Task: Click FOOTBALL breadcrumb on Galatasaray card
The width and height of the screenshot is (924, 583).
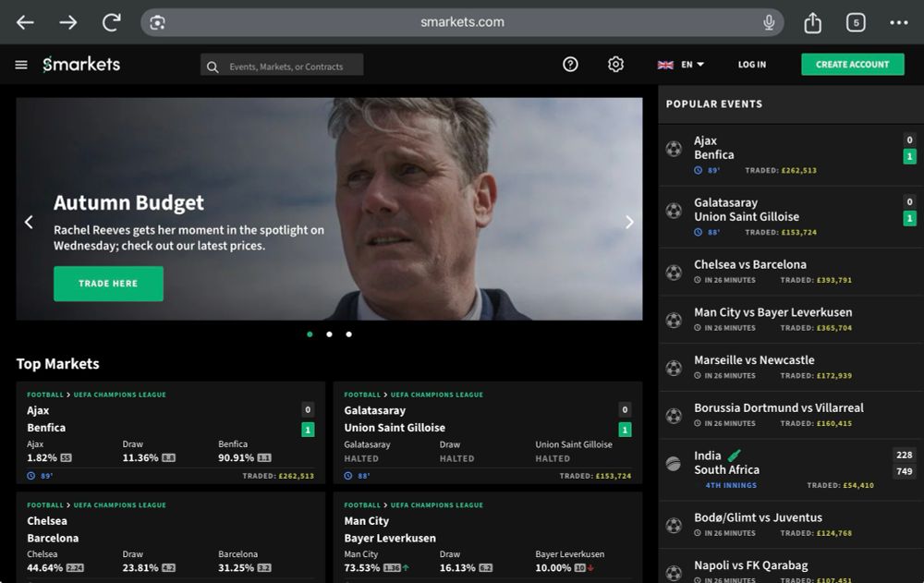Action: (362, 395)
